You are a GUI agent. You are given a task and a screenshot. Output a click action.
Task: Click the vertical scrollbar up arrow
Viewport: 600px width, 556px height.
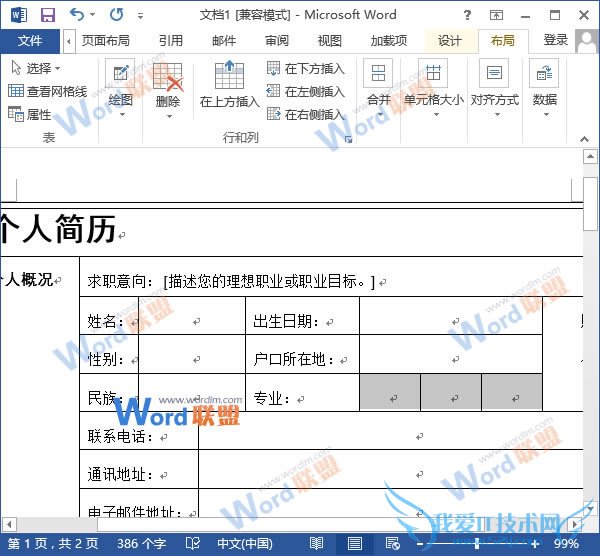590,157
